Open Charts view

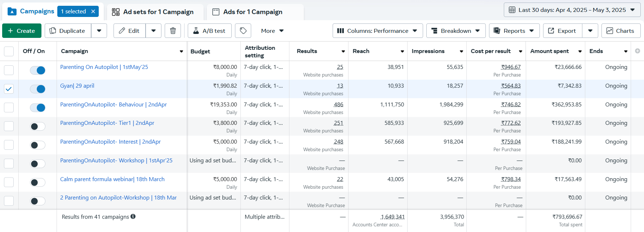click(621, 31)
